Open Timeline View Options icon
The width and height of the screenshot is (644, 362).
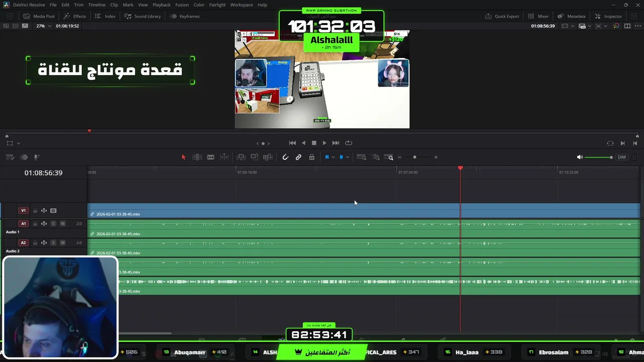pyautogui.click(x=10, y=157)
